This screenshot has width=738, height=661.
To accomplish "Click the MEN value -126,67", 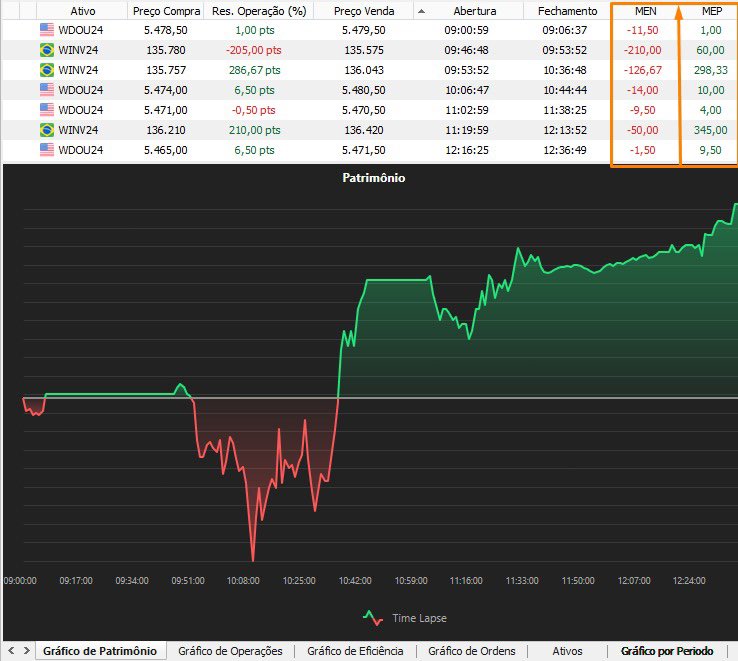I will click(x=642, y=70).
